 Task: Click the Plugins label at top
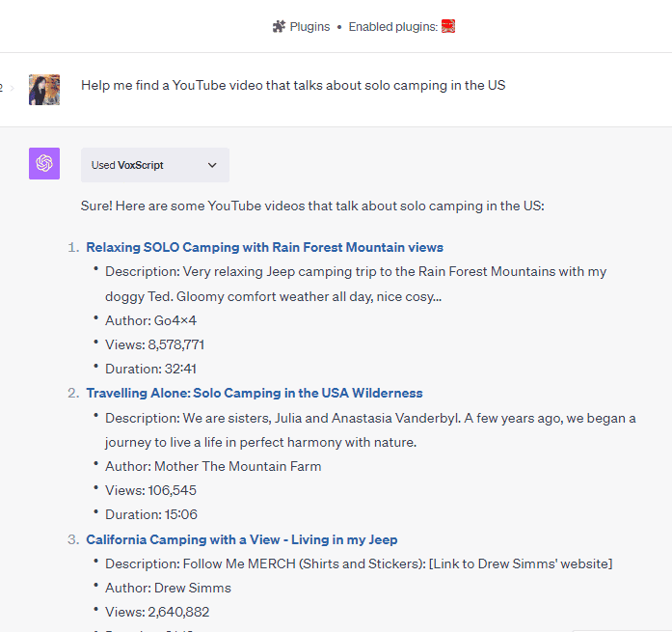(x=309, y=27)
